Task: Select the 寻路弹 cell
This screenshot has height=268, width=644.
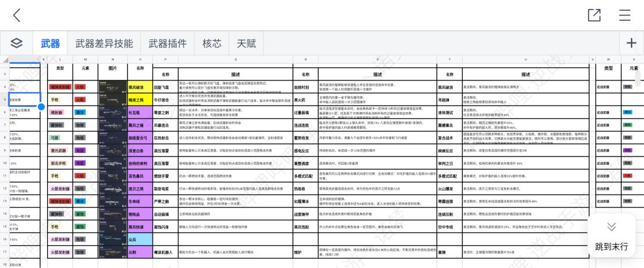Action: pyautogui.click(x=450, y=100)
